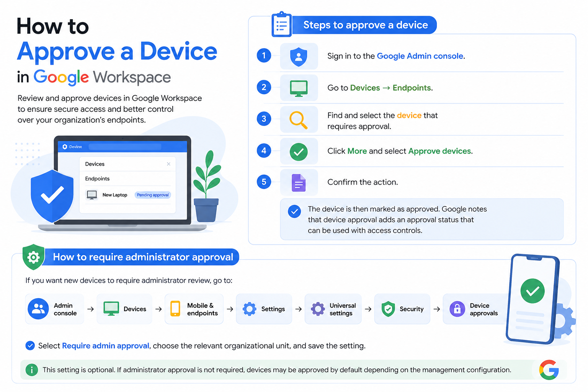Click the New Laptop device icon on laptop screen
Screen dimensions: 588x392
click(x=92, y=195)
